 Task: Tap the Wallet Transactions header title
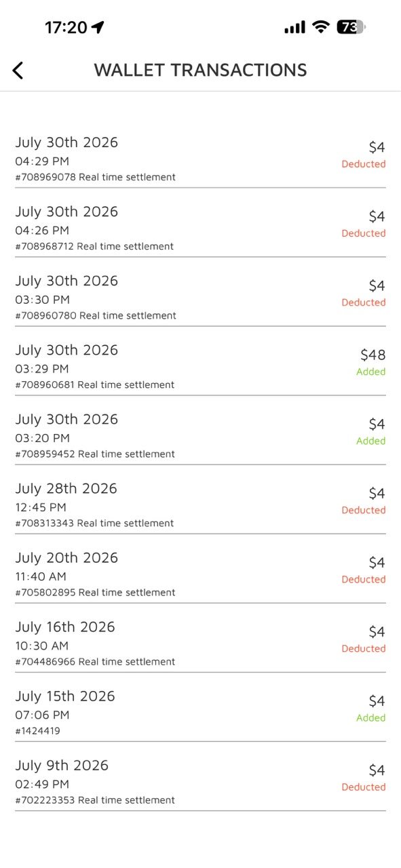click(200, 70)
